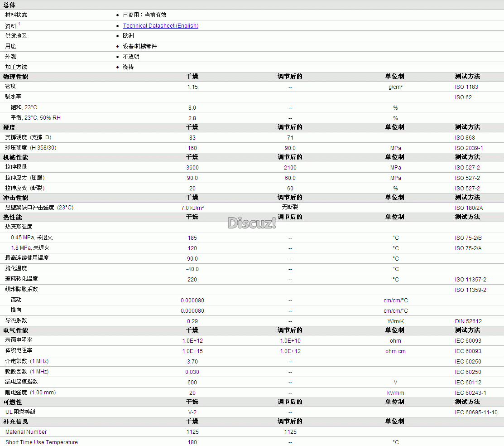Click the 电气性能 section header

(x=16, y=330)
